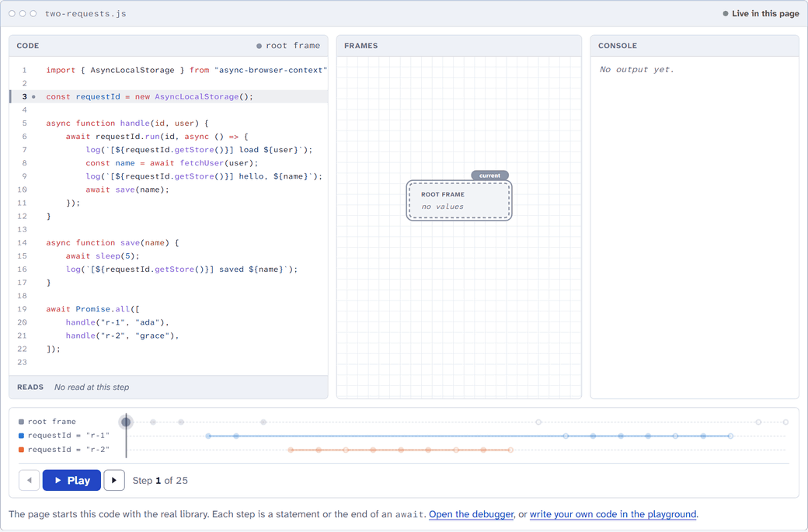This screenshot has width=808, height=532.
Task: Advance with the next-step arrow button
Action: click(x=114, y=481)
